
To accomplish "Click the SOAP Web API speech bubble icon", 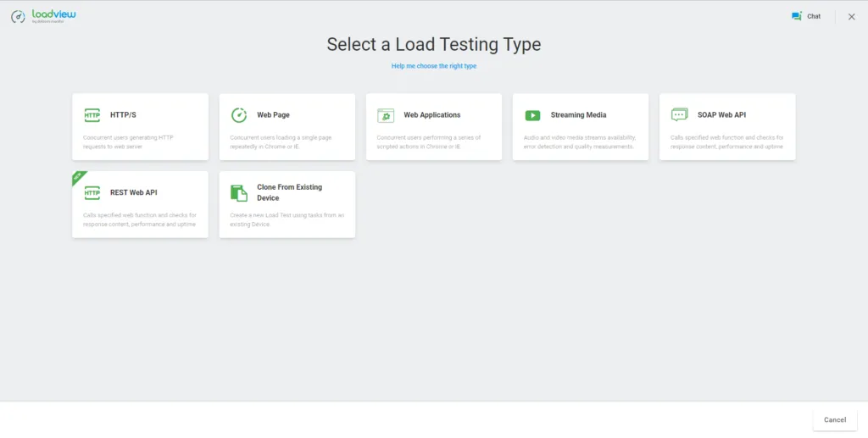I will click(x=679, y=114).
